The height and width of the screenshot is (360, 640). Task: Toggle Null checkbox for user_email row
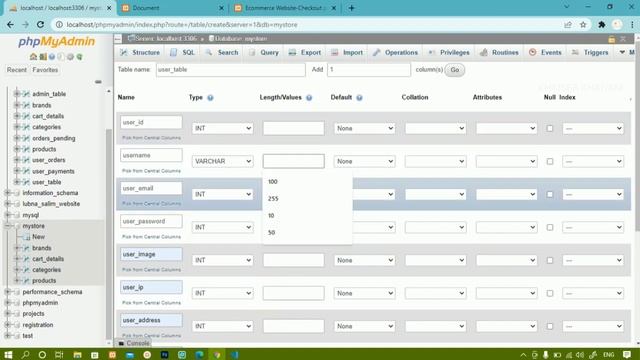(550, 194)
